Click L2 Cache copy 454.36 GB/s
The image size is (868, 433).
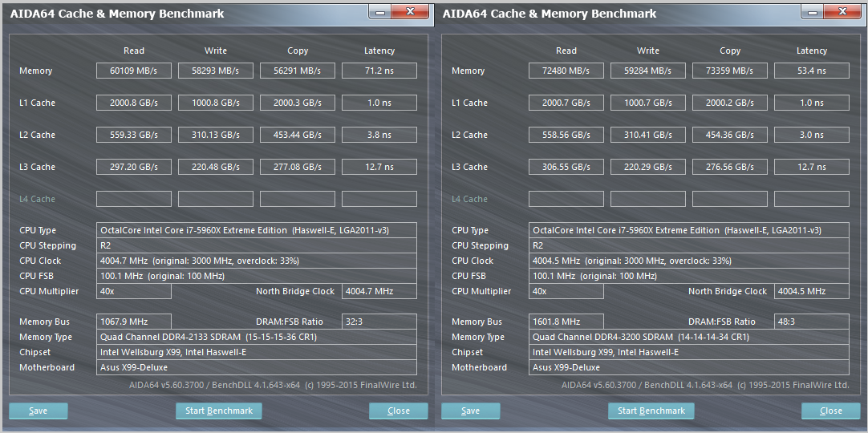point(730,135)
